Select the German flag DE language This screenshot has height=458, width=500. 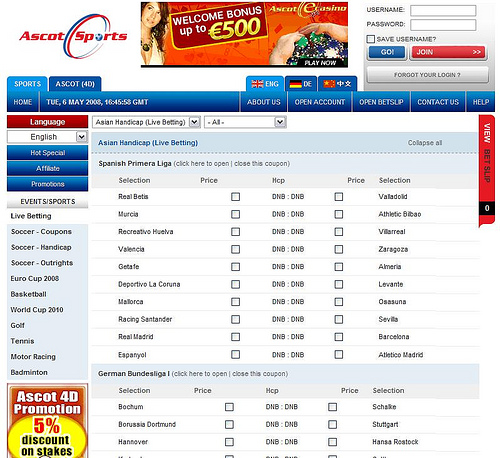tap(301, 84)
